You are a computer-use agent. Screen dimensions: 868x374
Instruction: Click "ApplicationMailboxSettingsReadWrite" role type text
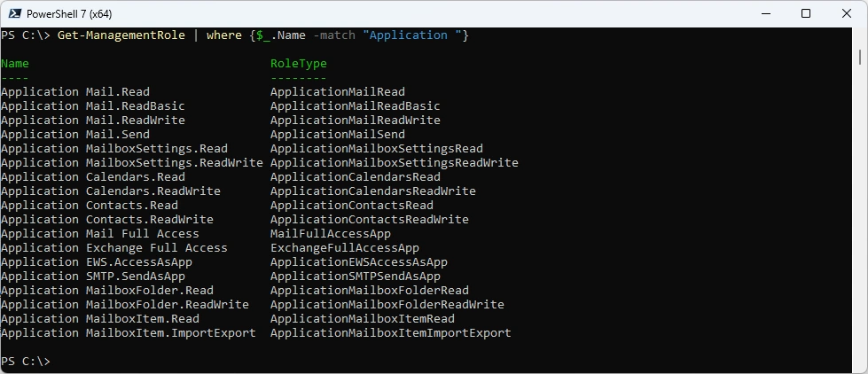(394, 163)
